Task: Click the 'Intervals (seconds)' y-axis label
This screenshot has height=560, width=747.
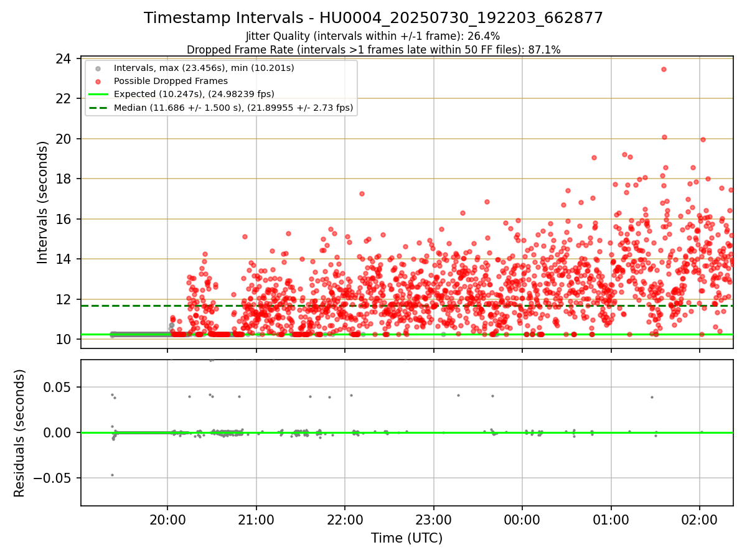Action: pyautogui.click(x=42, y=202)
